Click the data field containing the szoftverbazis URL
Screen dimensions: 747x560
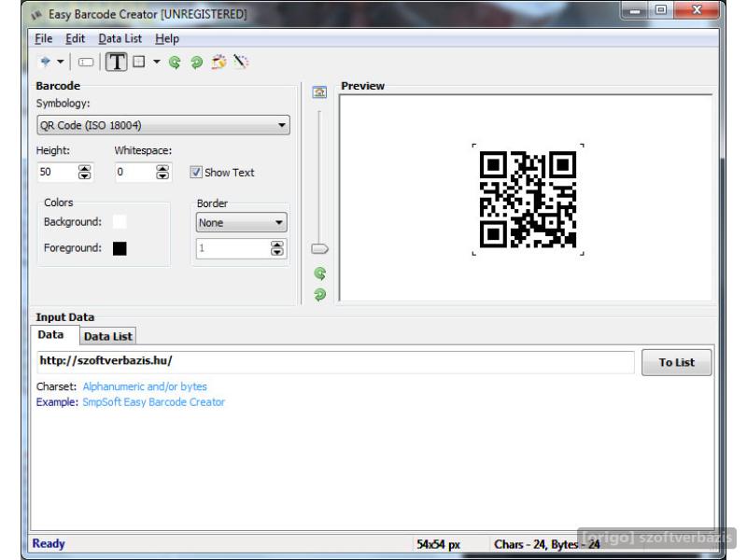tap(335, 361)
